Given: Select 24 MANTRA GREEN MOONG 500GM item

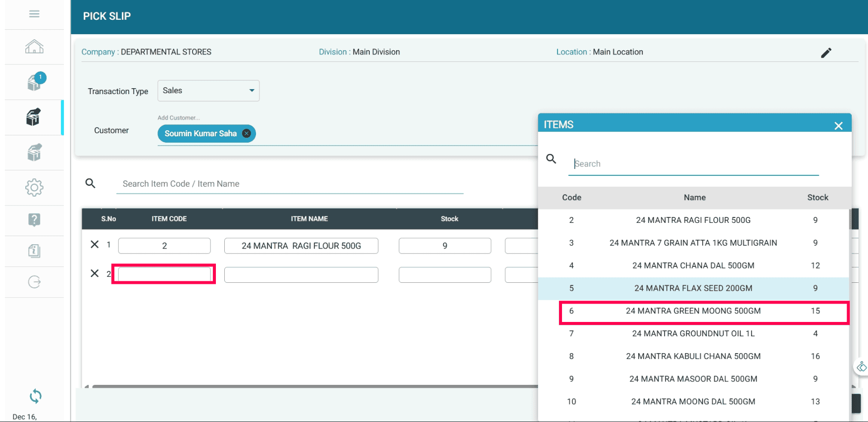Looking at the screenshot, I should 693,311.
